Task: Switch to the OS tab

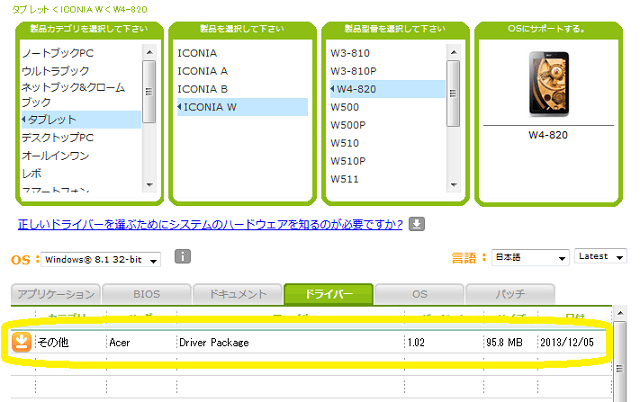Action: (420, 294)
